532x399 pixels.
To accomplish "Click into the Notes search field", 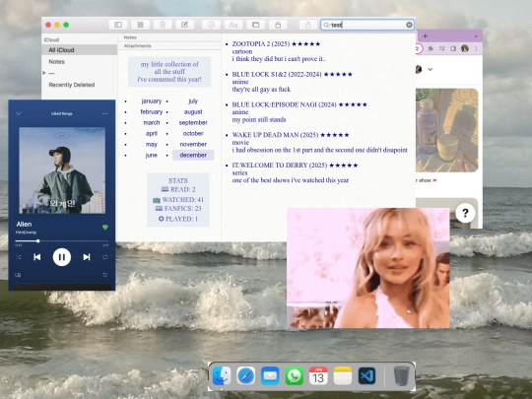I will pos(367,25).
